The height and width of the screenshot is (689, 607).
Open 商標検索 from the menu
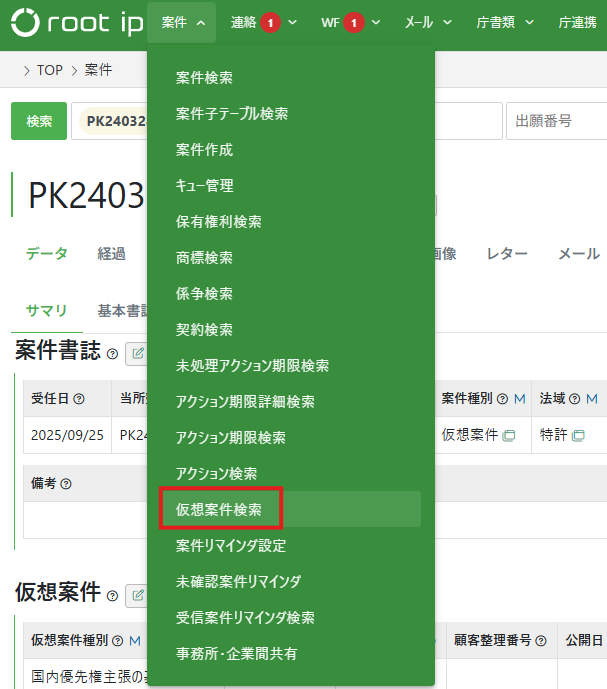click(x=204, y=257)
